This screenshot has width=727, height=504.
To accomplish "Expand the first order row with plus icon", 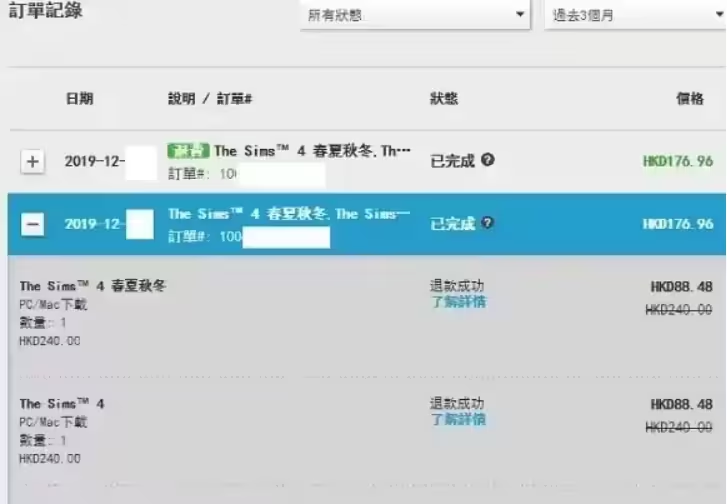I will [x=32, y=162].
